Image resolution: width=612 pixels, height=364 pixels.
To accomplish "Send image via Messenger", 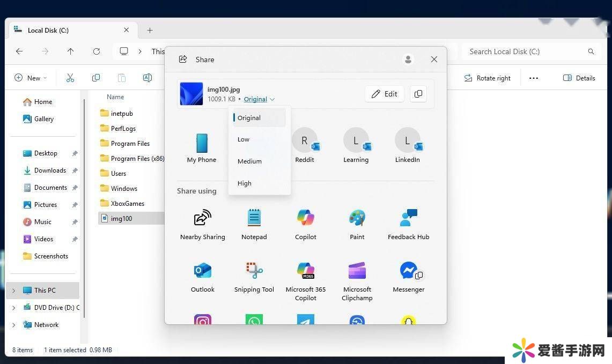I will pos(408,277).
